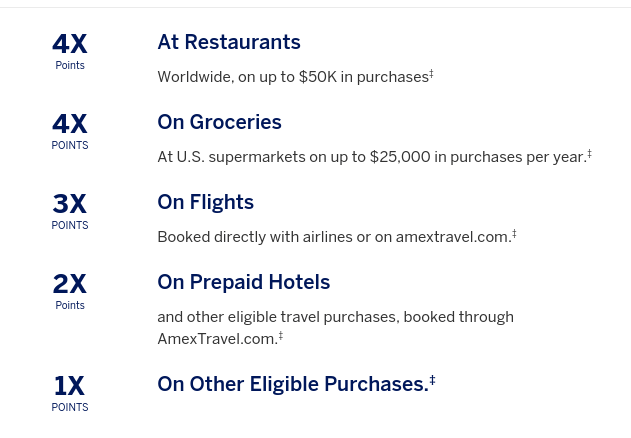Click the 1X Points badge
631x438 pixels.
click(70, 392)
